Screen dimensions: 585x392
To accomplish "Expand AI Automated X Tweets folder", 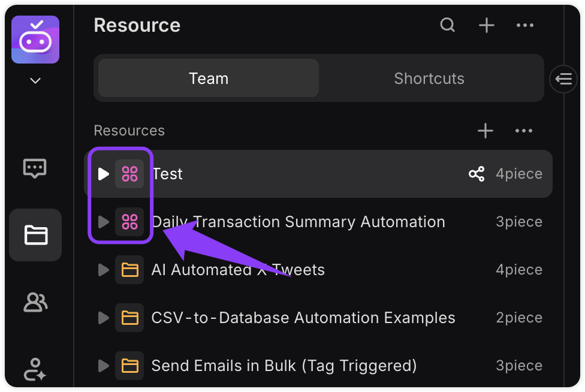I will click(x=103, y=270).
